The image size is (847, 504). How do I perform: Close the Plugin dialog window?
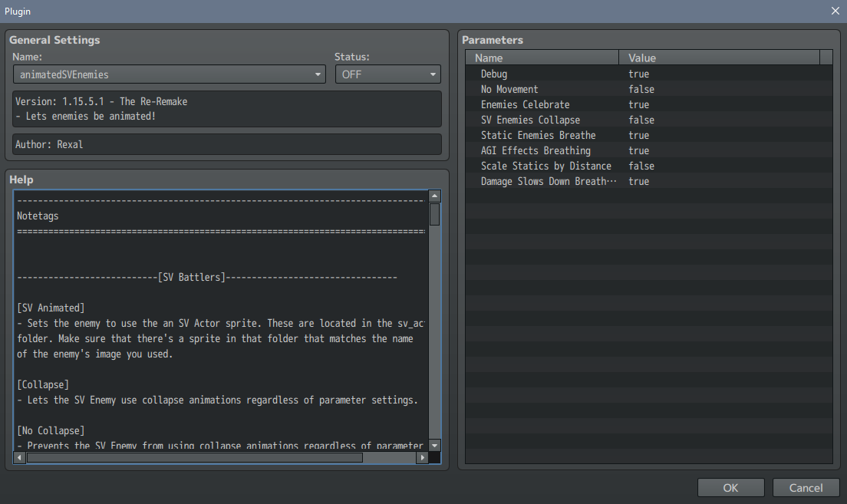pos(835,11)
